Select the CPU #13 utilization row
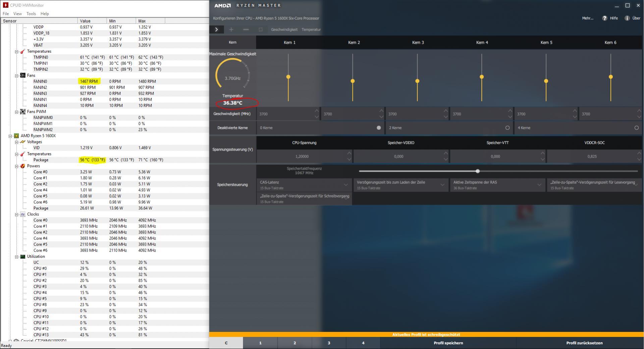Screen dimensions: 644x349 tap(104, 335)
